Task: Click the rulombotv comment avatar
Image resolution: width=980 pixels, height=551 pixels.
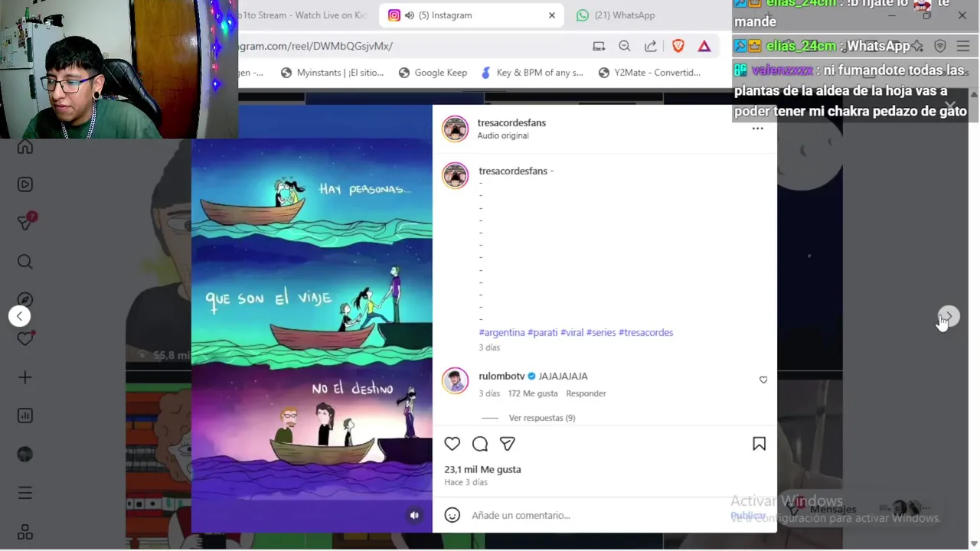Action: pos(455,380)
